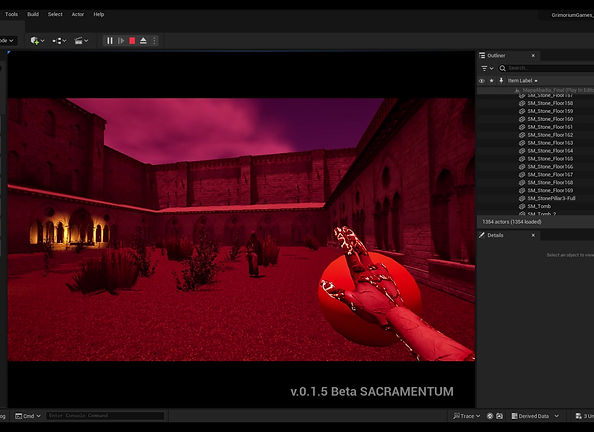Select SM_Stone_Floor163 in the Outliner
Screen dimensions: 594x432
tap(536, 143)
